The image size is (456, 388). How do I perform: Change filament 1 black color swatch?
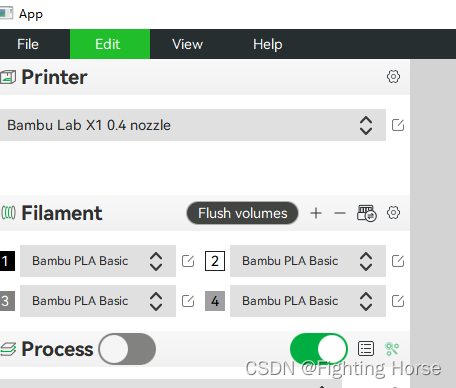(x=7, y=261)
